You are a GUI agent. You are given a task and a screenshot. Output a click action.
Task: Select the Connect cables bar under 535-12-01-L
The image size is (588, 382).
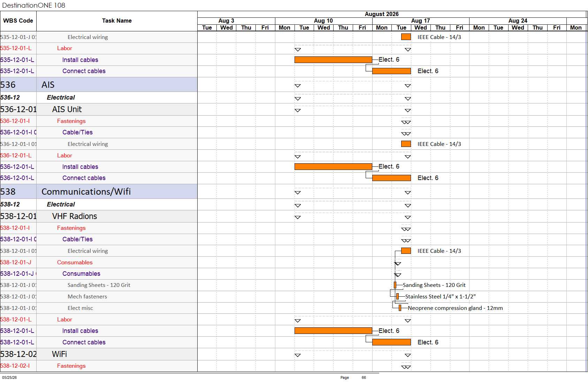(x=391, y=71)
